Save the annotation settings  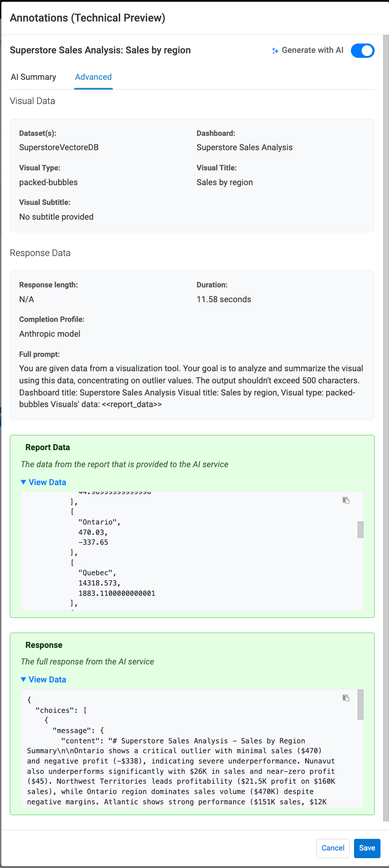[x=367, y=848]
